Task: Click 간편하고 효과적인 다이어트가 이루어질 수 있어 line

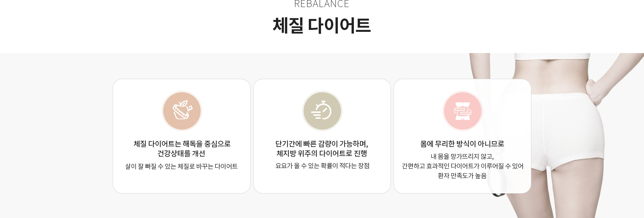Action: [x=462, y=166]
